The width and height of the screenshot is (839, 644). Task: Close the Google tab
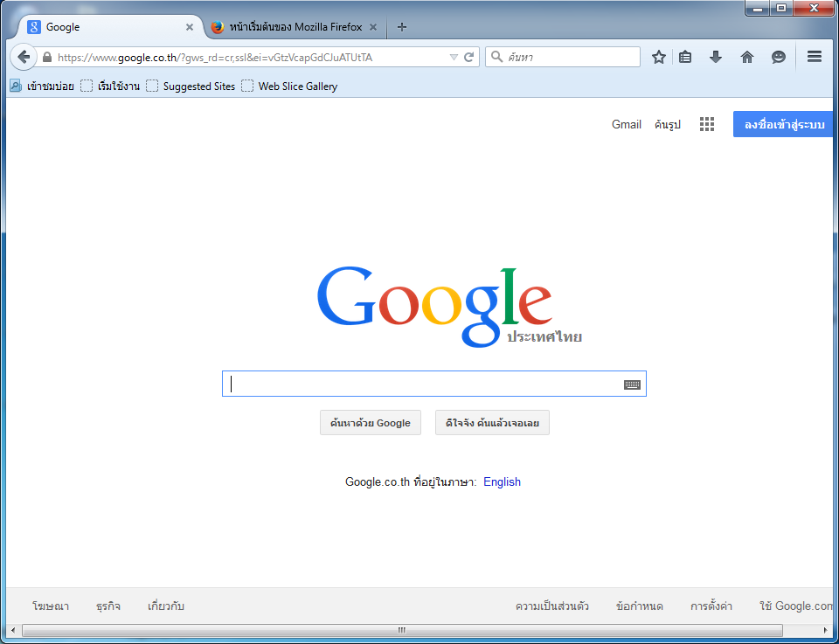click(x=190, y=27)
